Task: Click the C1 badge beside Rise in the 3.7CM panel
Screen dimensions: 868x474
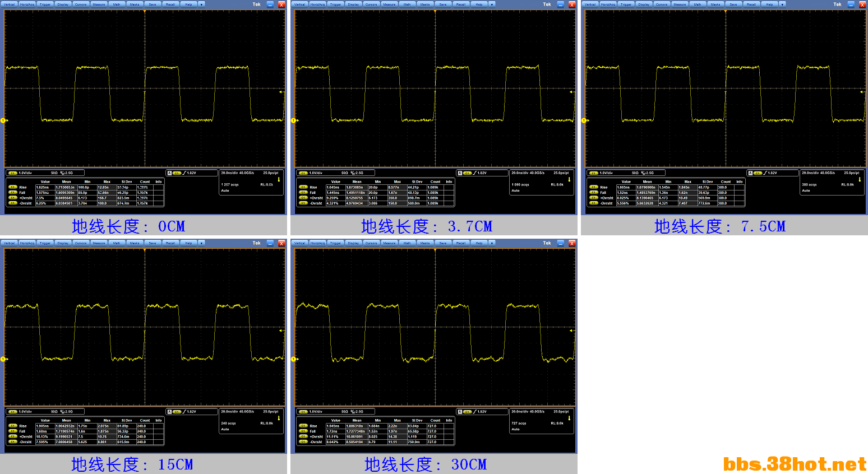Action: [x=303, y=187]
